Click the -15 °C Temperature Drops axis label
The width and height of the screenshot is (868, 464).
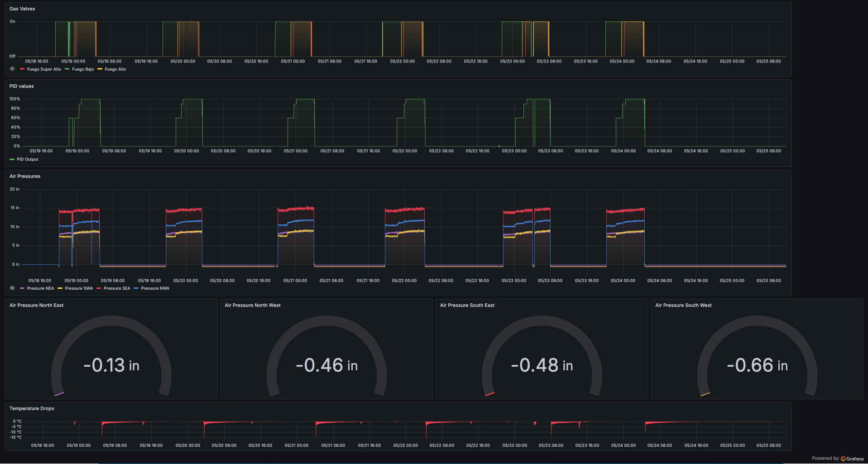point(15,437)
